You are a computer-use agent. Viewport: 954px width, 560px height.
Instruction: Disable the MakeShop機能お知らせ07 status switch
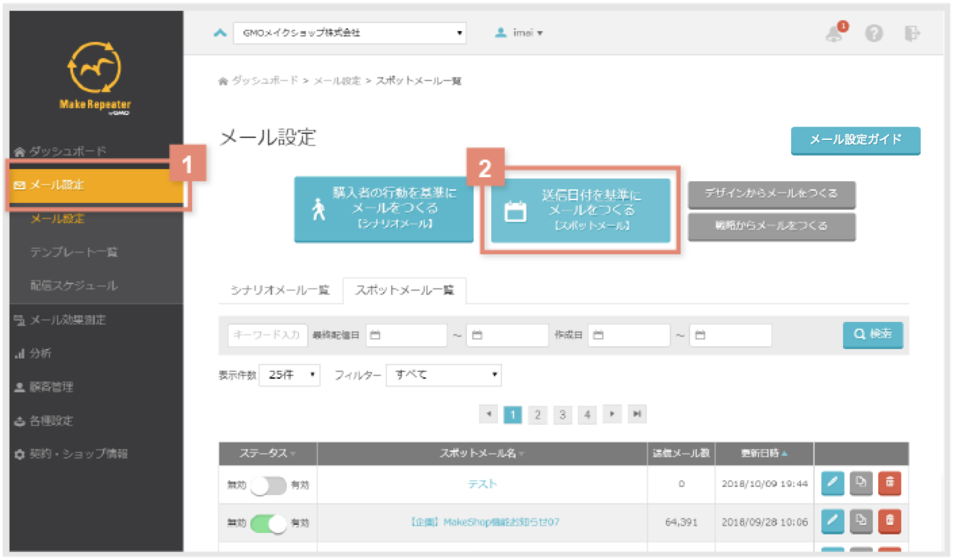[269, 522]
